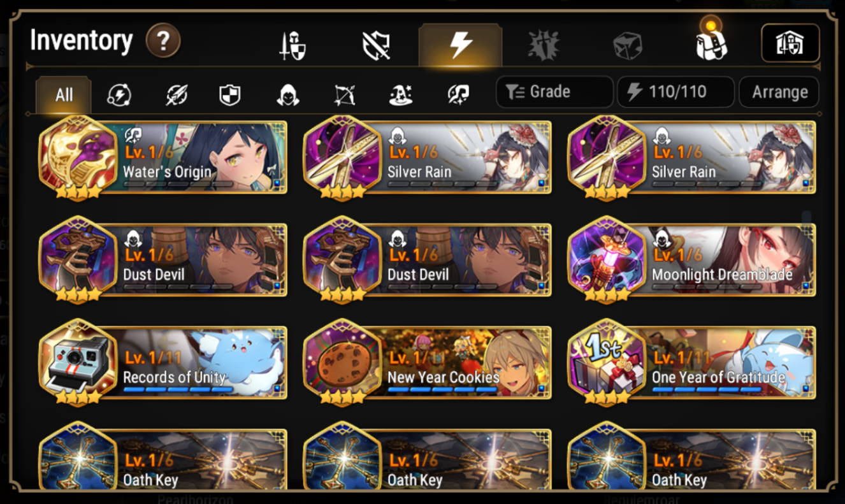Filter artifacts by hooded Thief class icon
845x504 pixels.
288,95
